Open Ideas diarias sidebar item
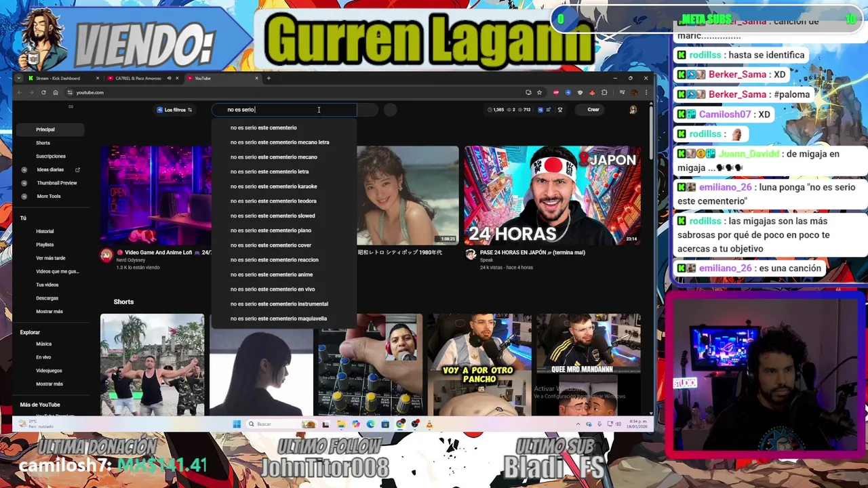Viewport: 868px width, 488px height. [51, 169]
